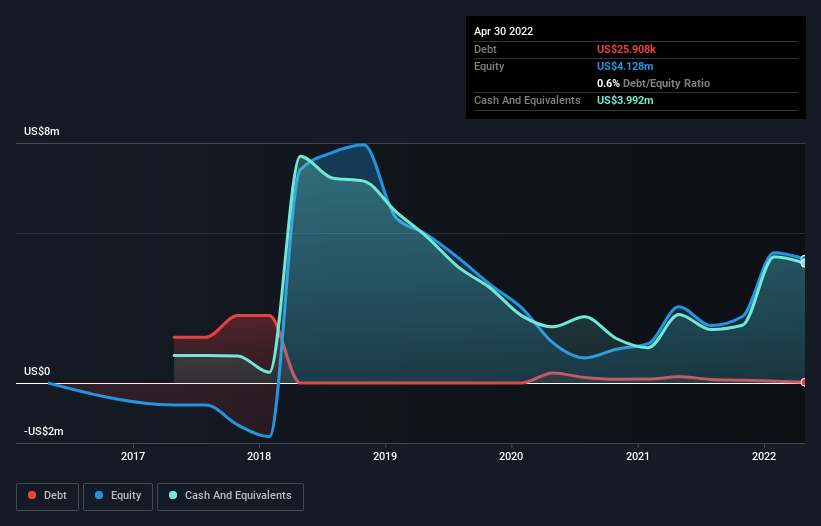Click the 2021 x-axis label
Image resolution: width=821 pixels, height=526 pixels.
point(637,456)
